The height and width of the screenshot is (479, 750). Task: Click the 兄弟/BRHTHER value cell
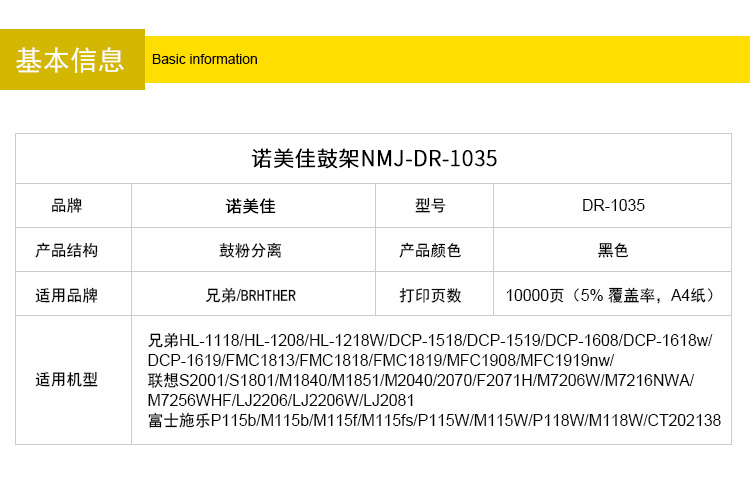click(254, 294)
